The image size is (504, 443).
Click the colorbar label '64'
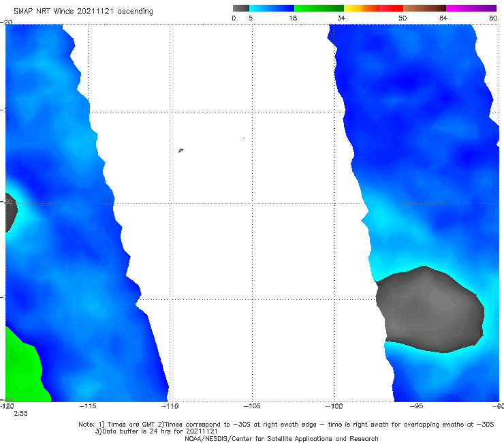[443, 18]
